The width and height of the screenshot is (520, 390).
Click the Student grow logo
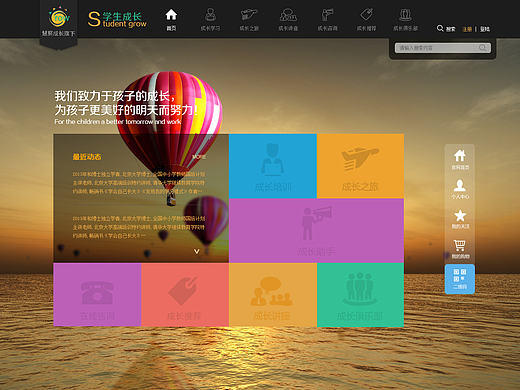117,19
